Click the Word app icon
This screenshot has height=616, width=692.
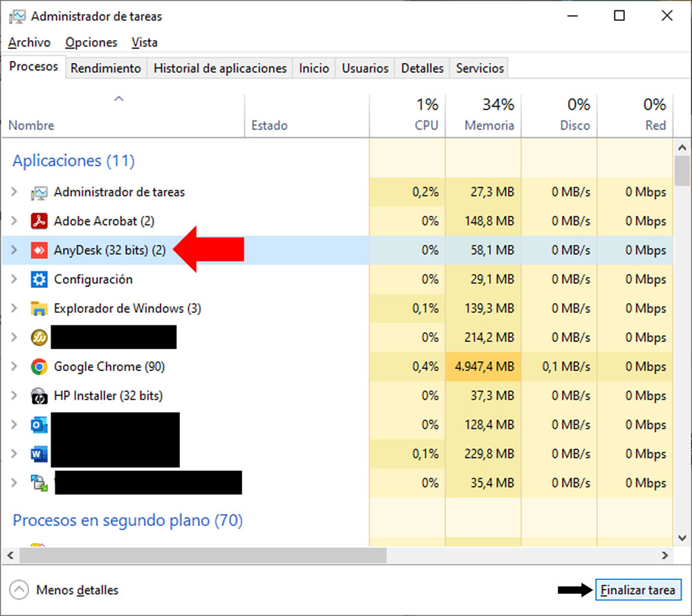tap(39, 454)
